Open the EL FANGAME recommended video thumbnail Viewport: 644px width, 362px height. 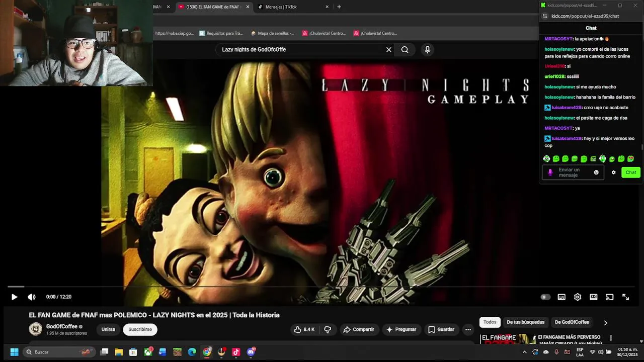pos(508,339)
